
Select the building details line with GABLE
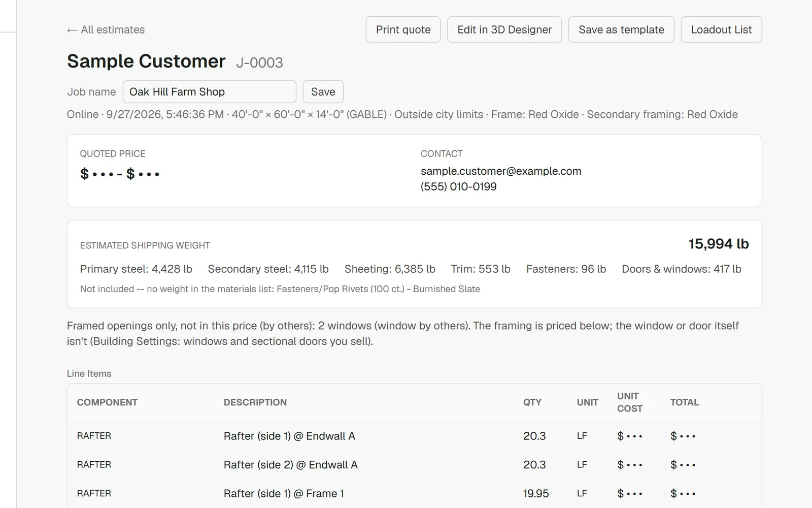402,114
